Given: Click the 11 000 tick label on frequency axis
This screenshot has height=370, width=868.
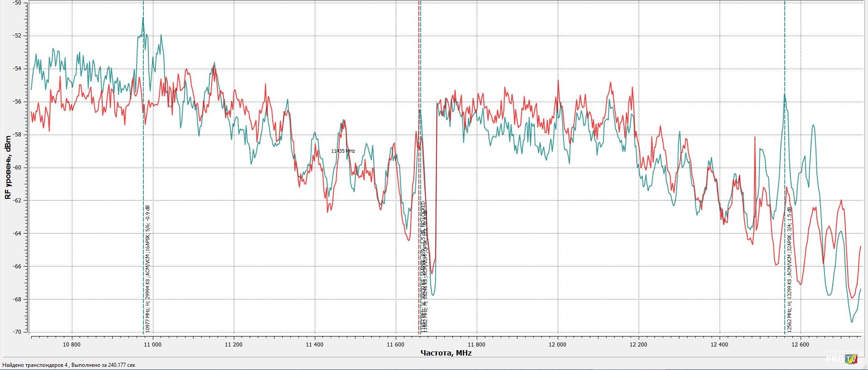Looking at the screenshot, I should point(152,344).
